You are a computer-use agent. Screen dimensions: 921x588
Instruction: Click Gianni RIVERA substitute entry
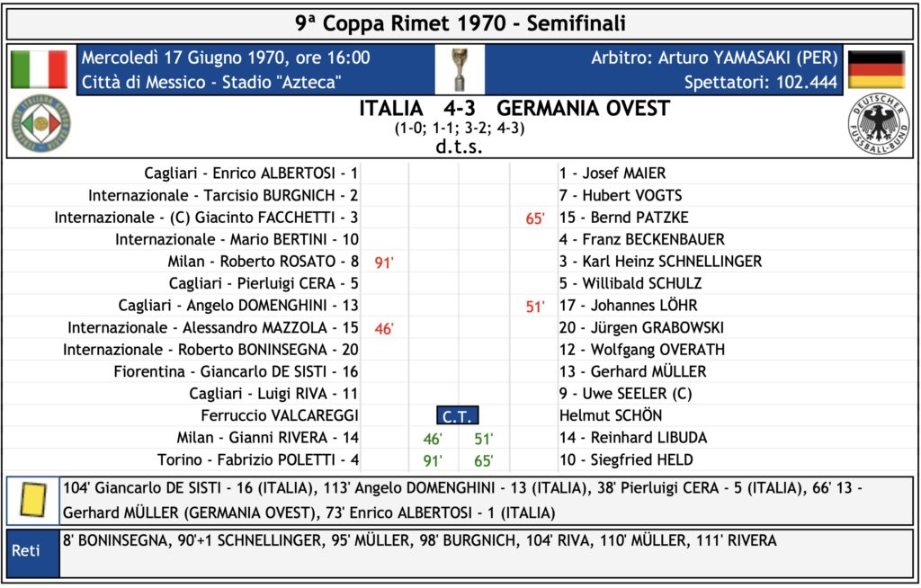pos(267,438)
